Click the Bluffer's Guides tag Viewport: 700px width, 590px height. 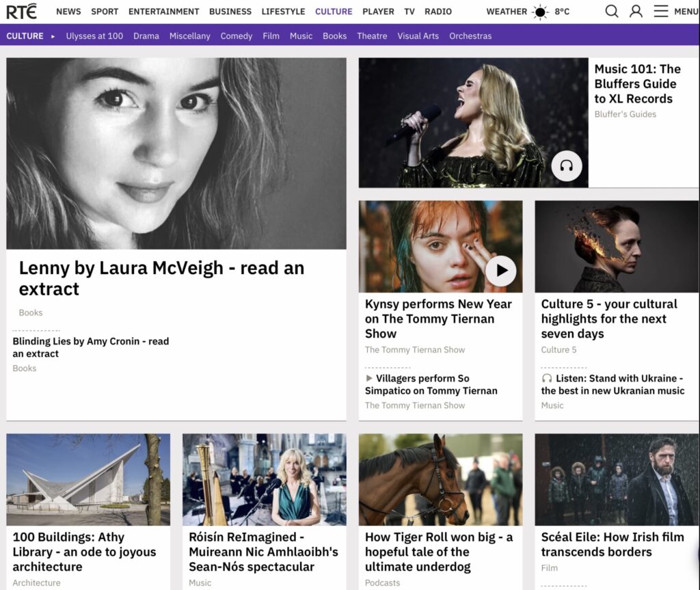pos(625,114)
